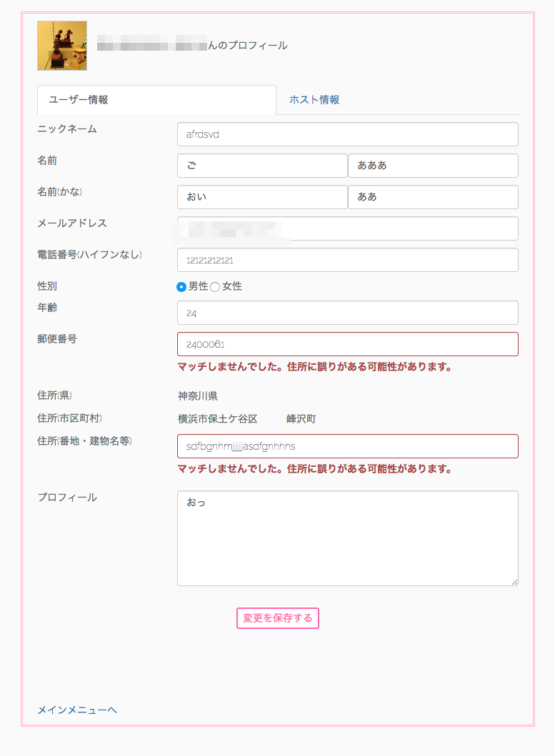This screenshot has height=756, width=555.
Task: Select the 男性 radio button
Action: 181,287
